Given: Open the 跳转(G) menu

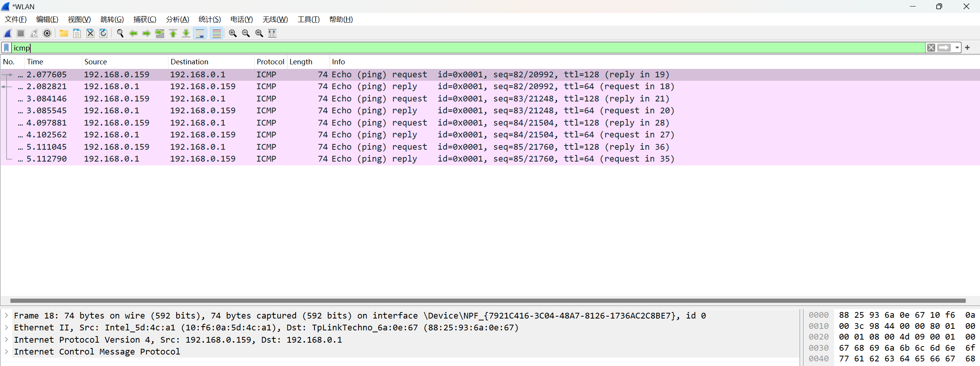Looking at the screenshot, I should pos(112,20).
